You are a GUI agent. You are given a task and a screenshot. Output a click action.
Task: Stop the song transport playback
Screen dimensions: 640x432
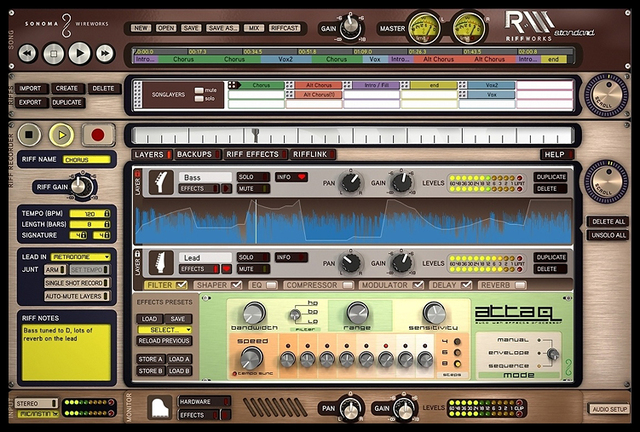click(x=53, y=53)
